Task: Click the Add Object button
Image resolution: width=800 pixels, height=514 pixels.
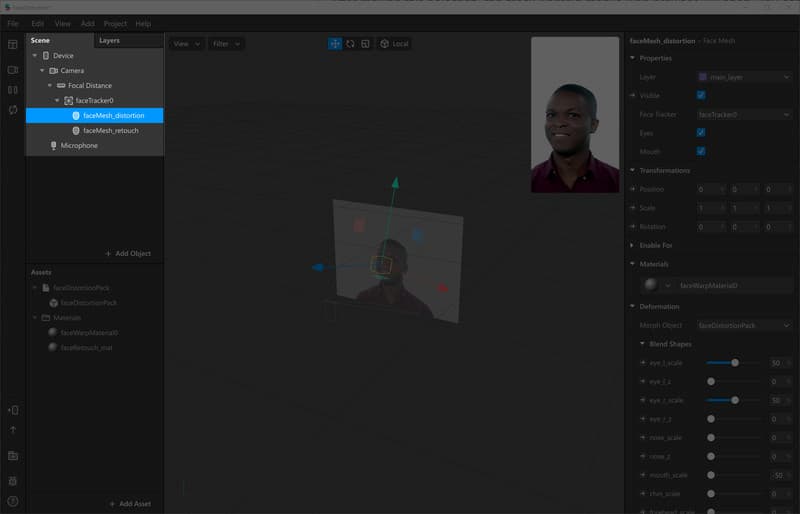Action: click(128, 254)
